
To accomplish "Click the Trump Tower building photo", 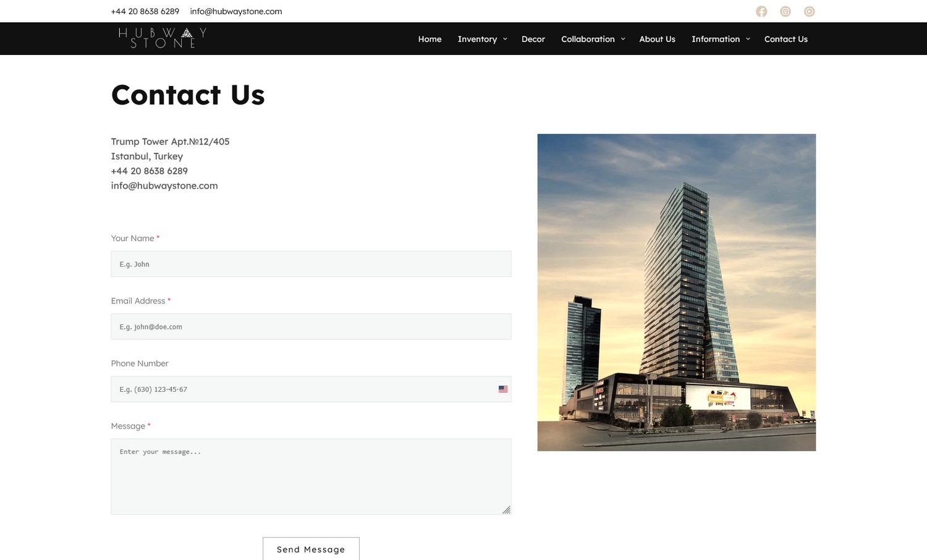I will [677, 292].
